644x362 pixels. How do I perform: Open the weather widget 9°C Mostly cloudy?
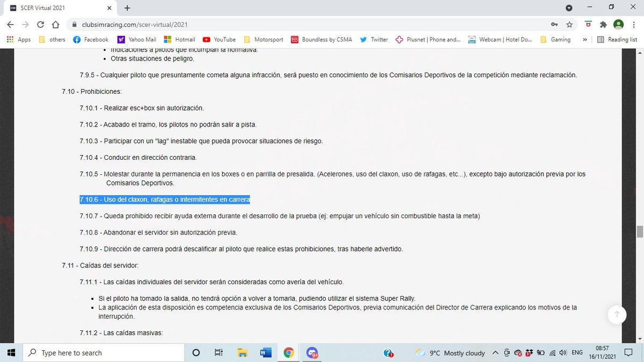coord(450,352)
